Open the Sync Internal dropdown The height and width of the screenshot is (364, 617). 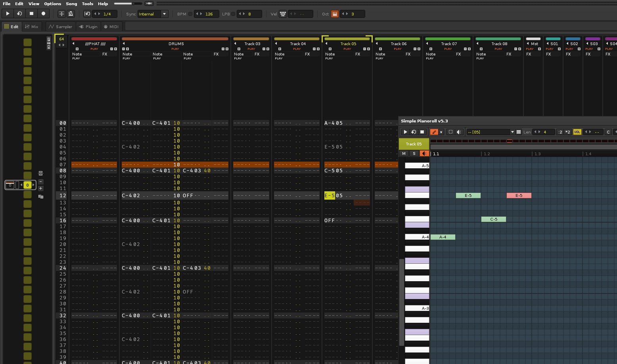(x=164, y=14)
